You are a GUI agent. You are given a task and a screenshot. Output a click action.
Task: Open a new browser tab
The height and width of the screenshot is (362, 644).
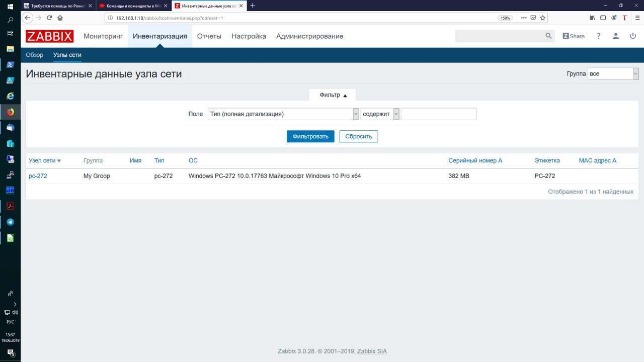pyautogui.click(x=253, y=6)
